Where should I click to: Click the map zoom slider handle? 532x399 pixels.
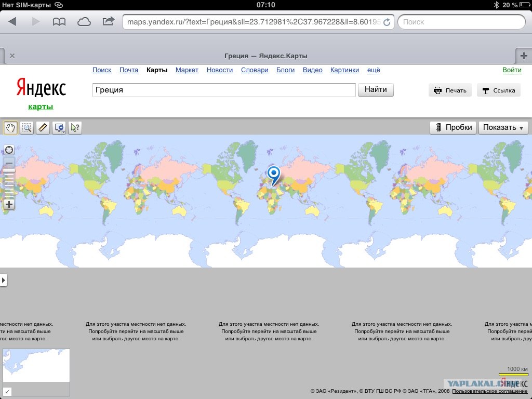(9, 170)
